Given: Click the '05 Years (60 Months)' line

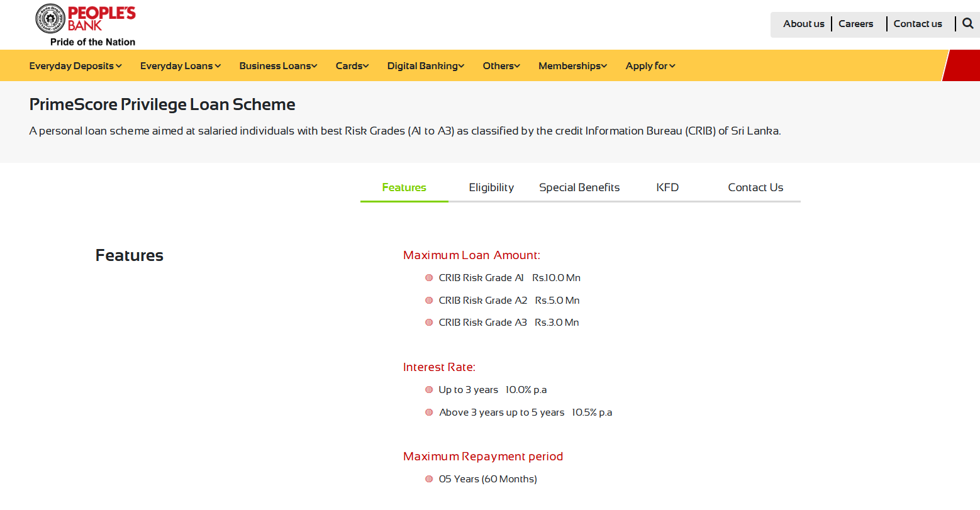Looking at the screenshot, I should (x=488, y=479).
